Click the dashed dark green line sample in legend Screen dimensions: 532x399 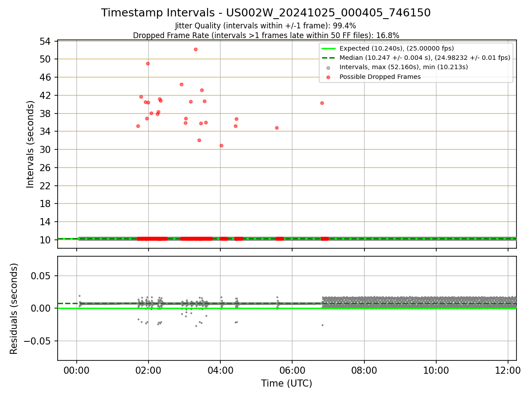(328, 58)
